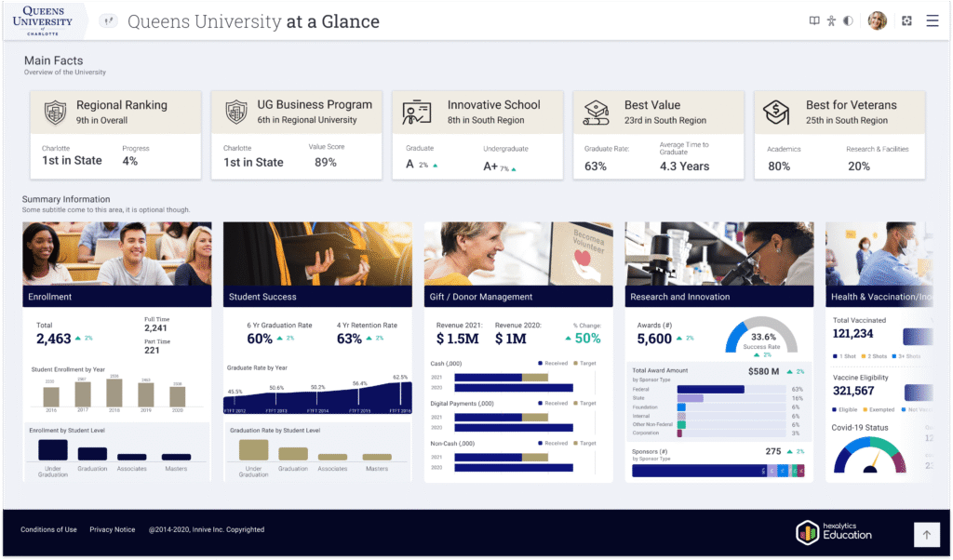Open the user profile avatar
953x560 pixels.
(x=877, y=20)
